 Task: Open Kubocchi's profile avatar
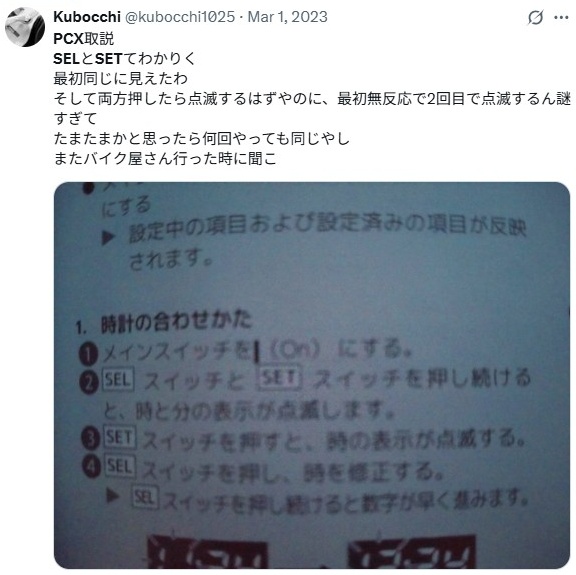coord(25,27)
